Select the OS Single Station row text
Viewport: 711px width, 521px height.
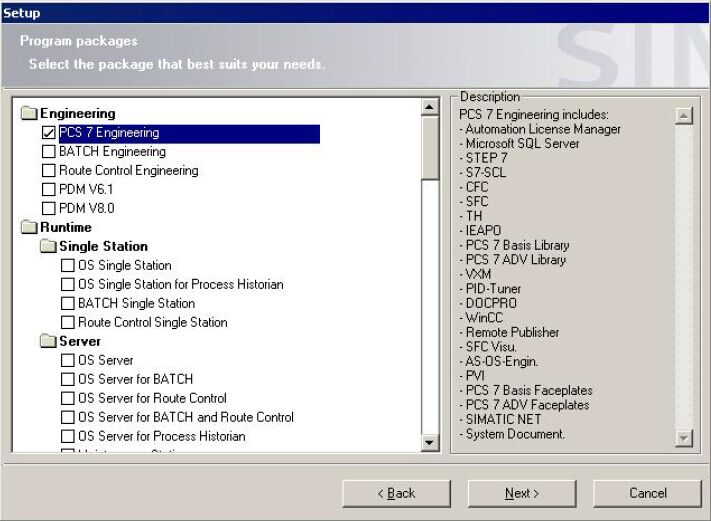[125, 265]
